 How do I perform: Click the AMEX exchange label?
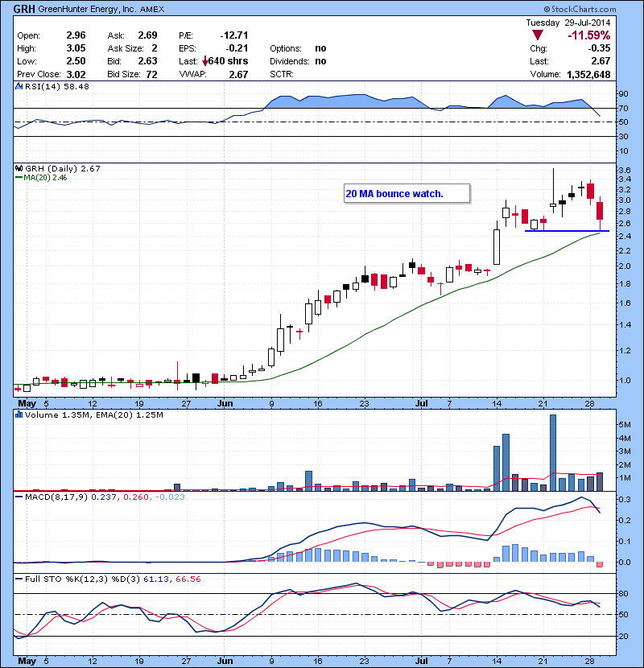pyautogui.click(x=152, y=10)
